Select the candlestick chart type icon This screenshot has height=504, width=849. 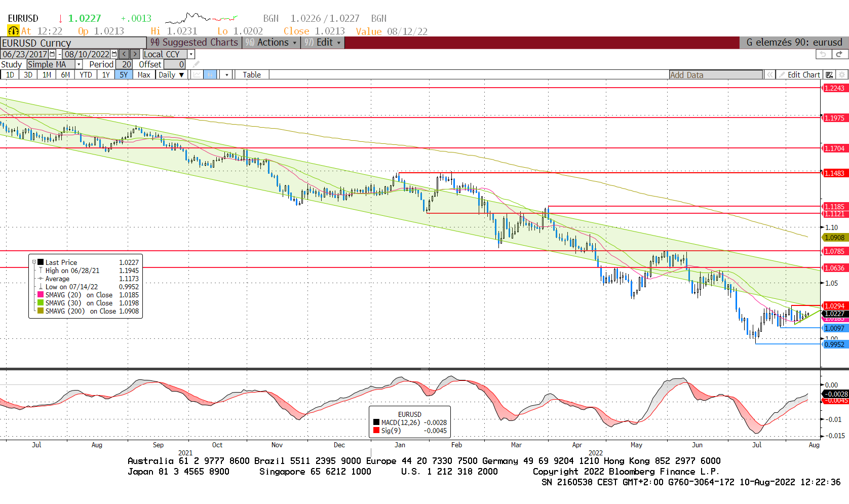[x=210, y=75]
